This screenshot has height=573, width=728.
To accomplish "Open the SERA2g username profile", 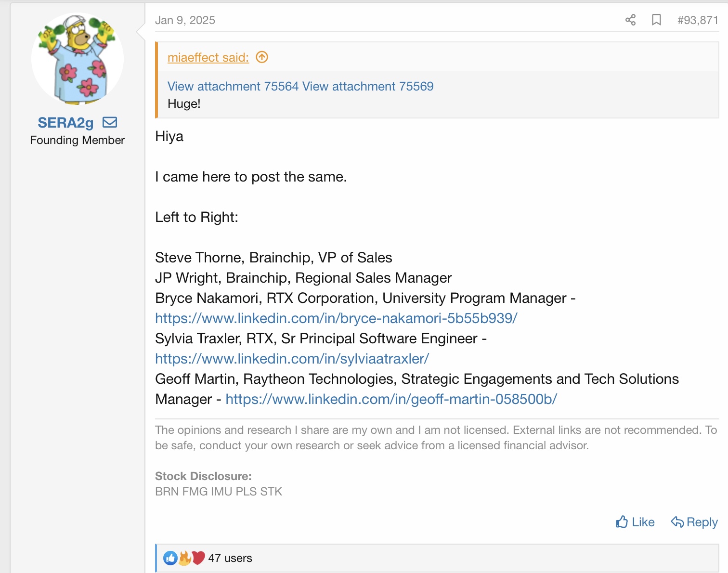I will pos(65,123).
